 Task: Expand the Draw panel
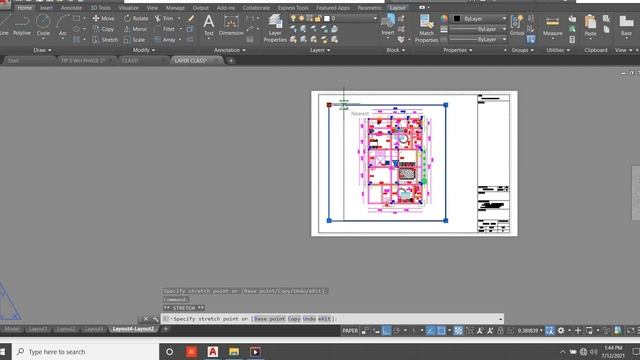(x=42, y=50)
